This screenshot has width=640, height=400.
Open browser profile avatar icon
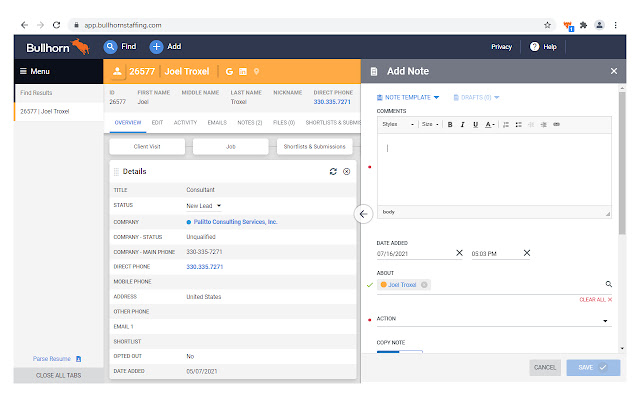[x=599, y=25]
